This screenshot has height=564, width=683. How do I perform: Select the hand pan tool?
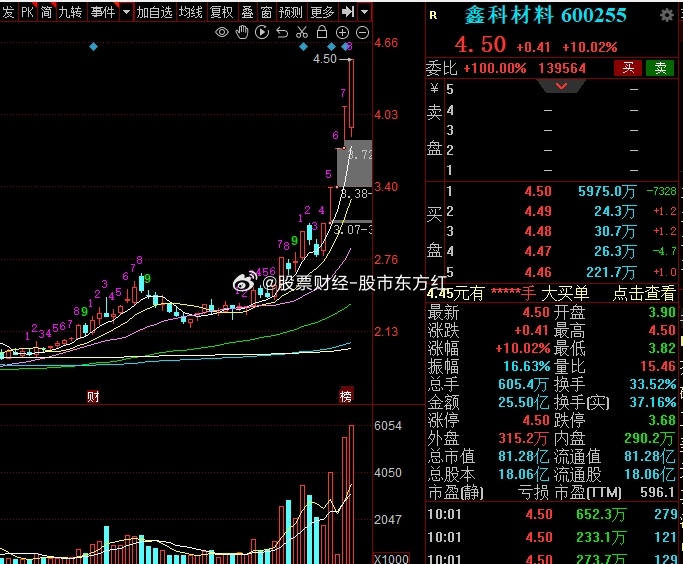[x=242, y=32]
